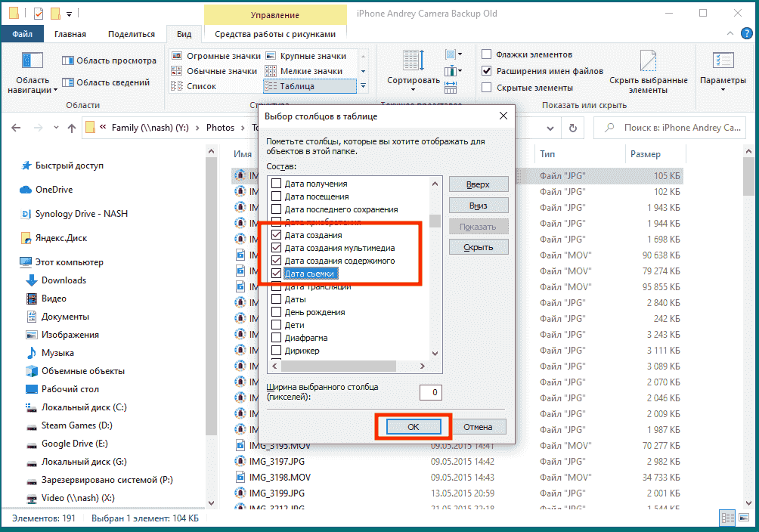Enable the Флажки элементов checkbox

coord(488,54)
